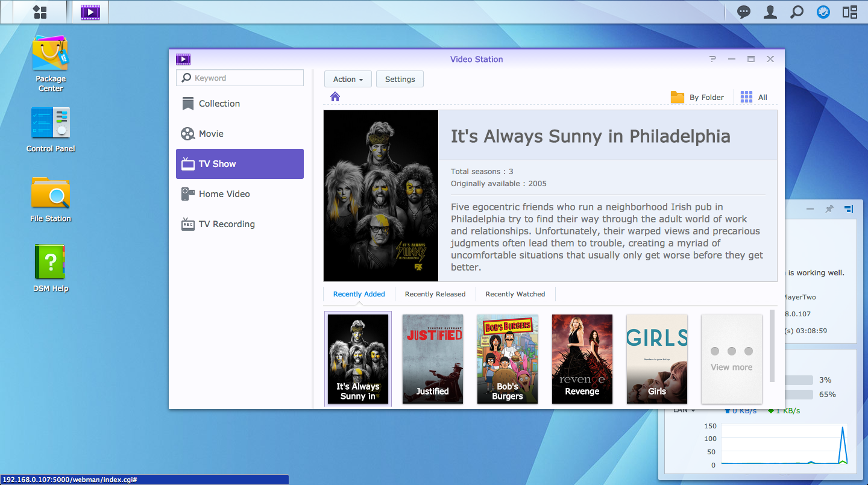Open the Girls show thumbnail

tap(657, 359)
